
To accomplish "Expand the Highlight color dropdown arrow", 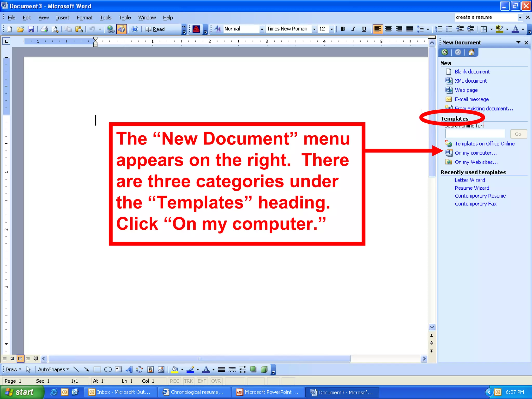I will (x=507, y=29).
